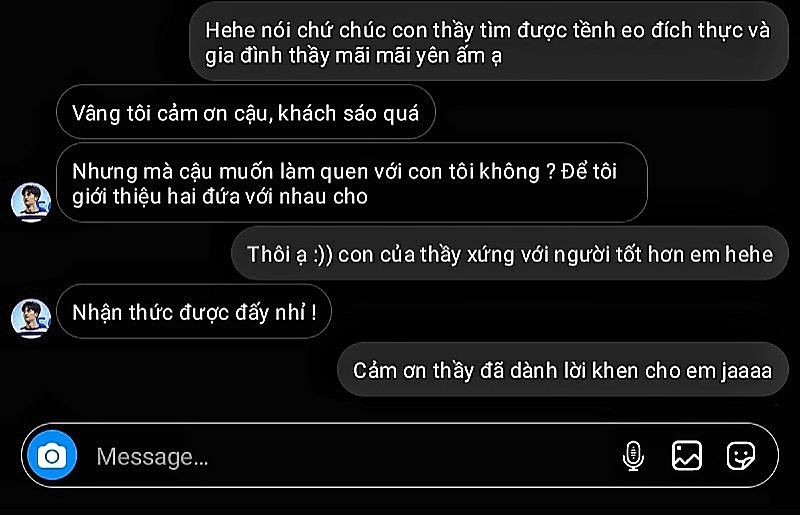
Task: Select the 'Thôi ạ :)) con của thầy' message bubble
Action: pos(510,254)
